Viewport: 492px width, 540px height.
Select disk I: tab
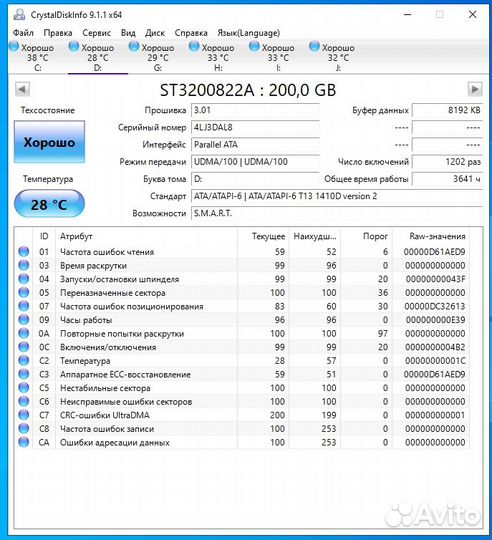point(278,57)
